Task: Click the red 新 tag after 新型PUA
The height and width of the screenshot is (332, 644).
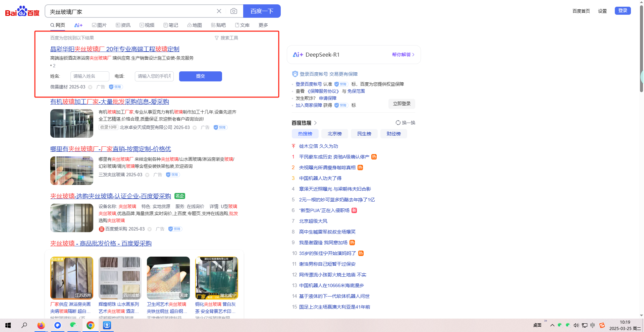Action: (x=354, y=210)
